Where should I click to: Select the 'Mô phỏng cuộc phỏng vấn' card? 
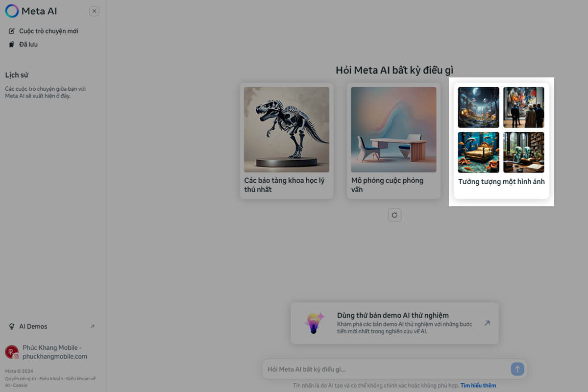pyautogui.click(x=393, y=140)
